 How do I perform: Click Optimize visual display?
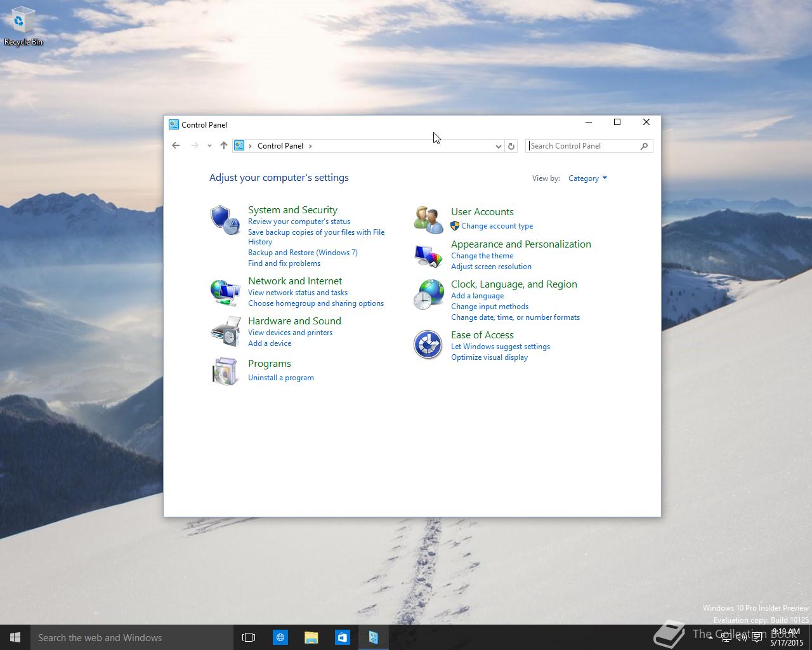[x=489, y=357]
